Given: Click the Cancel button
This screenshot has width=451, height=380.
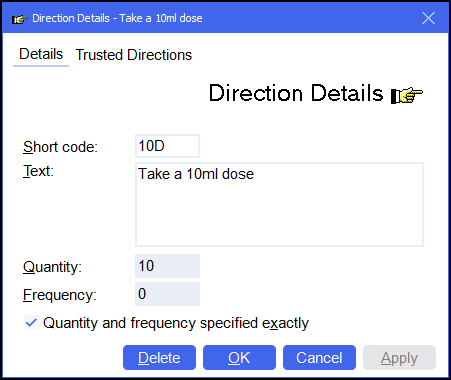Looking at the screenshot, I should point(319,358).
